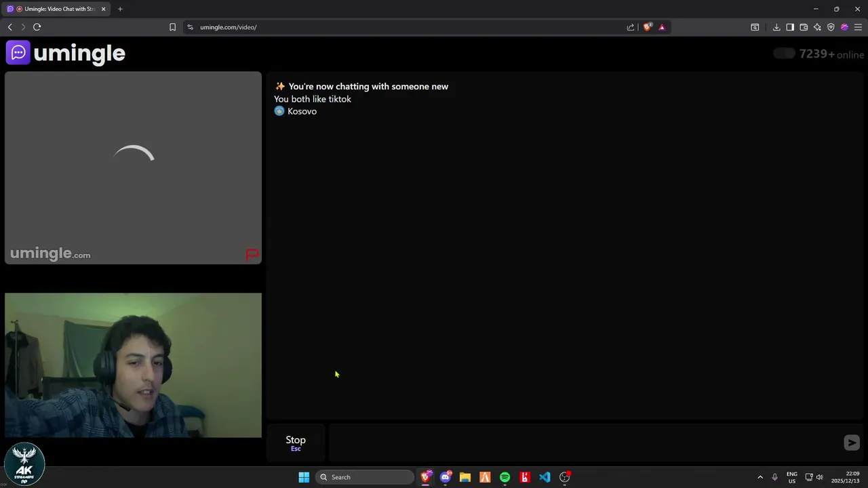Open the Brave Rewards triangle icon
This screenshot has width=868, height=488.
[662, 27]
